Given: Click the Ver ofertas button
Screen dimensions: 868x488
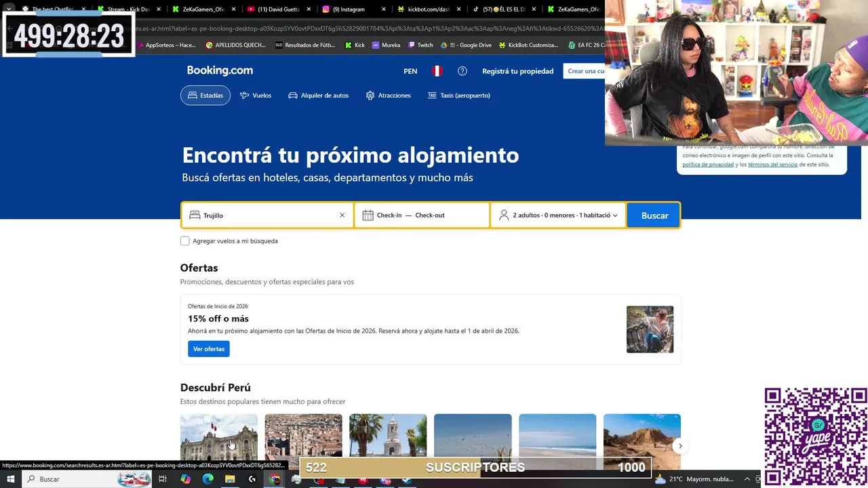Looking at the screenshot, I should [209, 349].
